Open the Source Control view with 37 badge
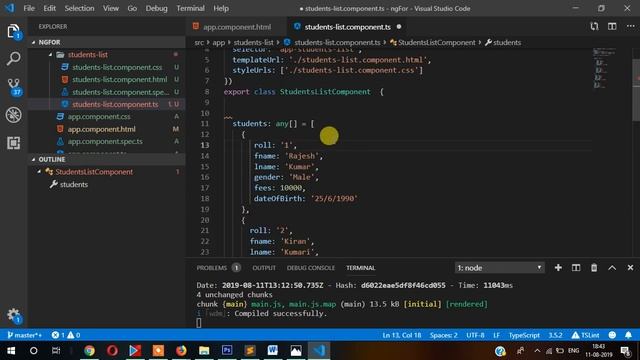 (x=14, y=87)
